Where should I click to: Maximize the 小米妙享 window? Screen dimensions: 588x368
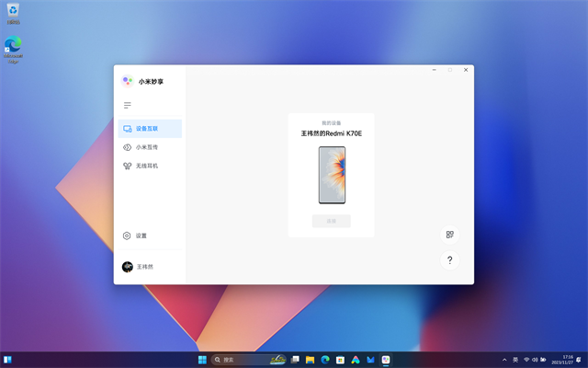450,70
